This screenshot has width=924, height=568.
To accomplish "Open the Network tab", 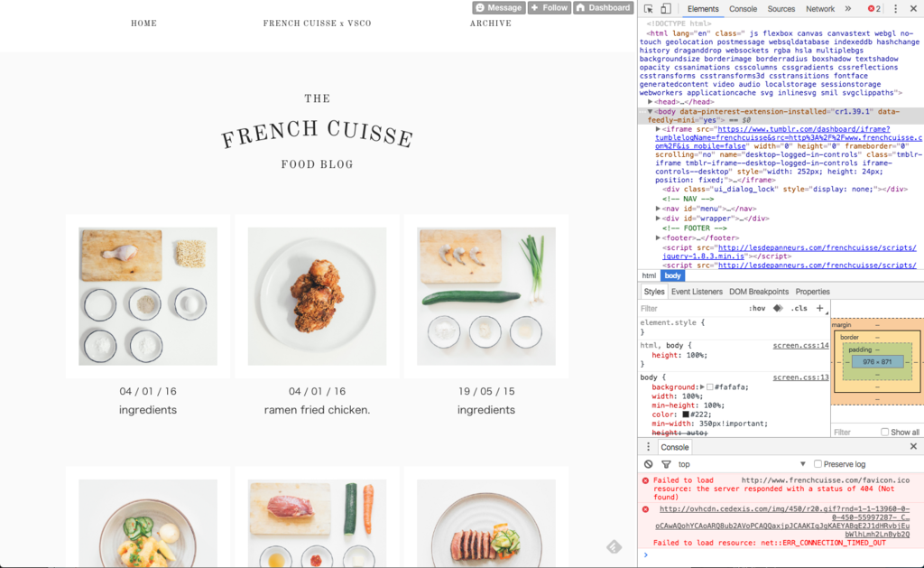I will (x=819, y=9).
